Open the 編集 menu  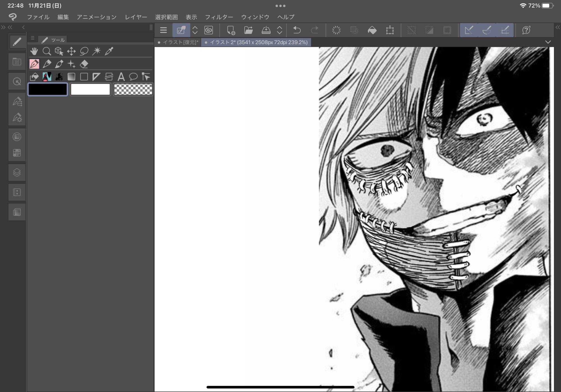63,17
